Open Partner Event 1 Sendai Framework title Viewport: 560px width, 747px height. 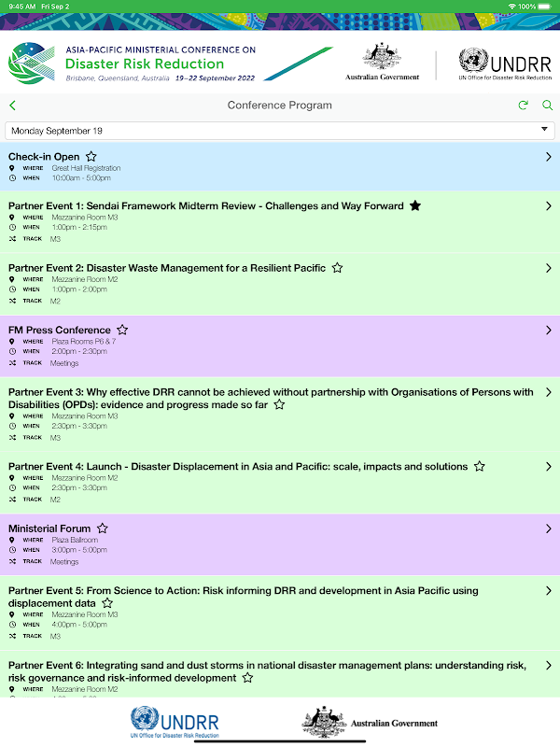205,205
